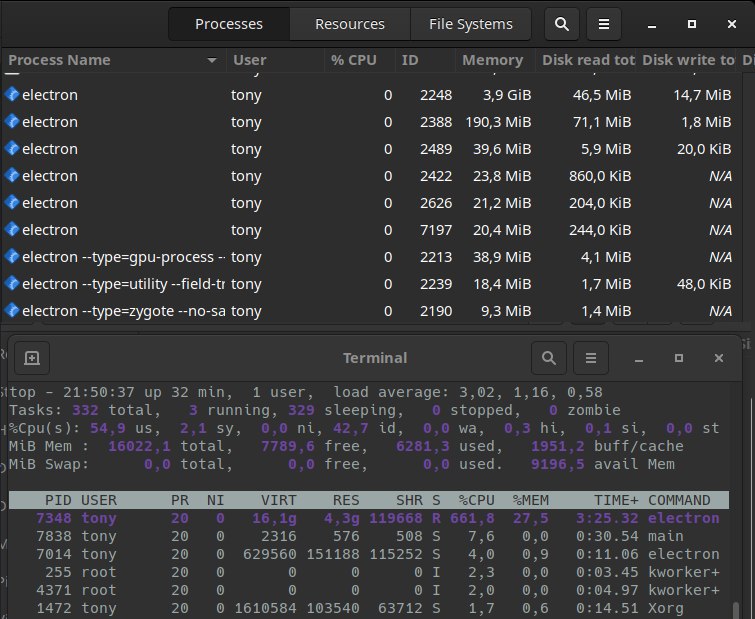The width and height of the screenshot is (755, 619).
Task: Sort by the User column header
Action: 250,61
